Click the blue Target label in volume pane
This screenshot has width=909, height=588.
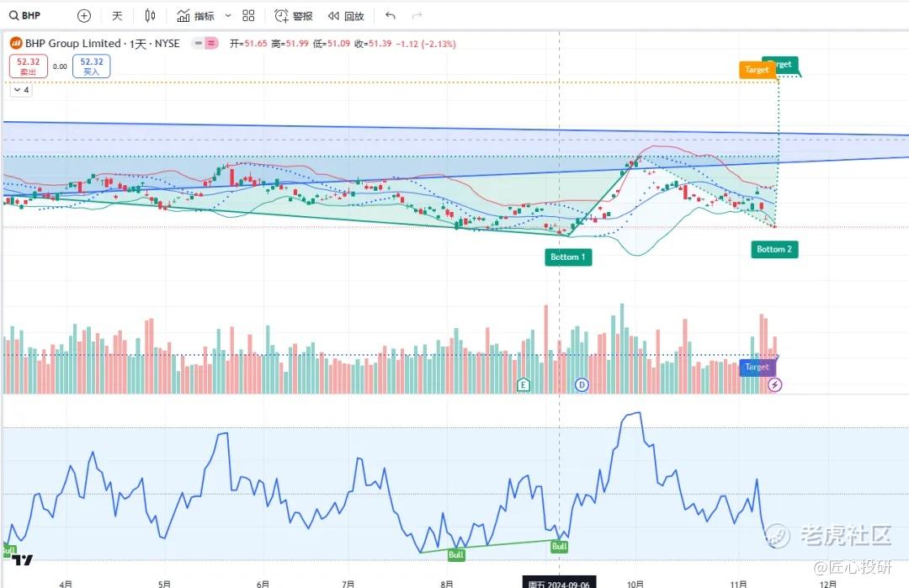(757, 367)
